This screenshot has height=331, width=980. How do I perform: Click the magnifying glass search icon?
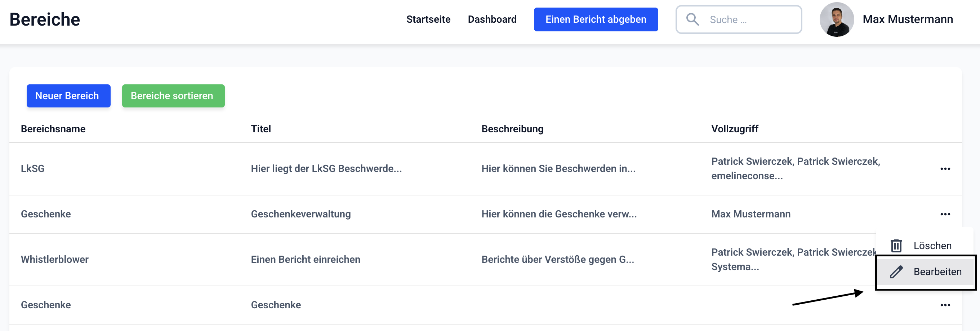click(692, 19)
